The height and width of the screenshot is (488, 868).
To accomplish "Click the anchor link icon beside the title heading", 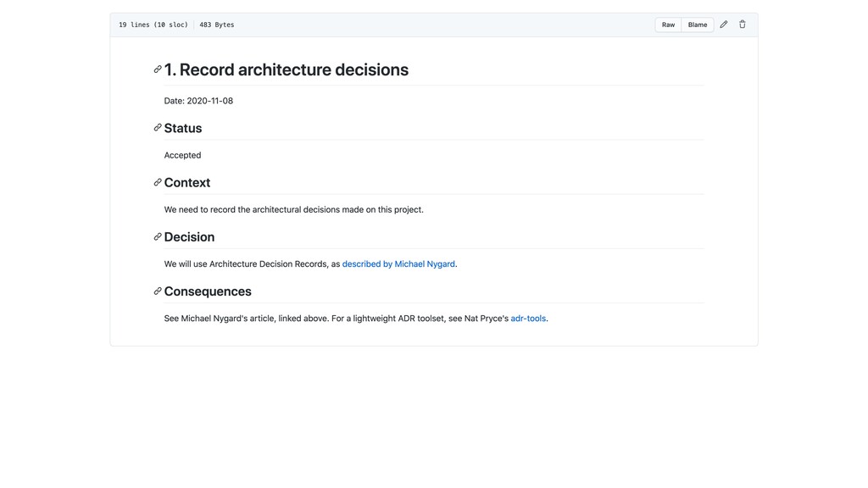I will pyautogui.click(x=158, y=69).
